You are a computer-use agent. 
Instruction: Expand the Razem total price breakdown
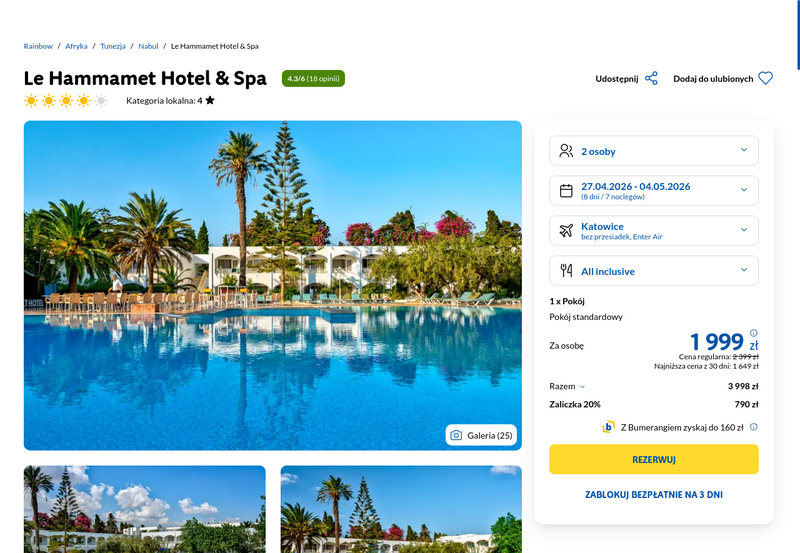[x=567, y=386]
